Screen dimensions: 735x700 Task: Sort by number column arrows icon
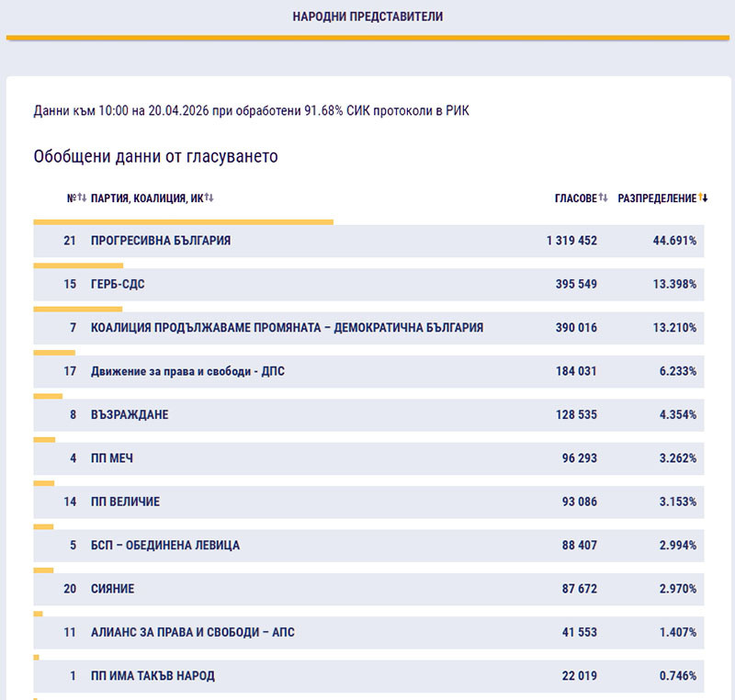pyautogui.click(x=83, y=198)
